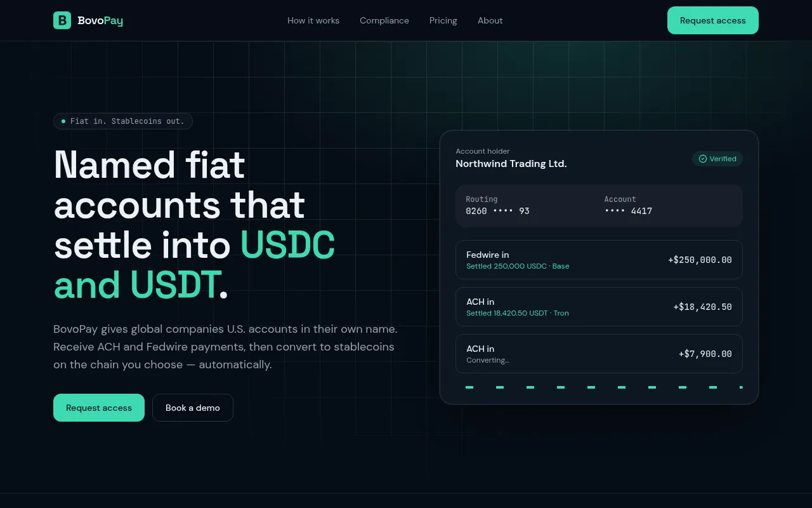This screenshot has width=812, height=508.
Task: Click the BovoPay brand name text
Action: (x=100, y=21)
